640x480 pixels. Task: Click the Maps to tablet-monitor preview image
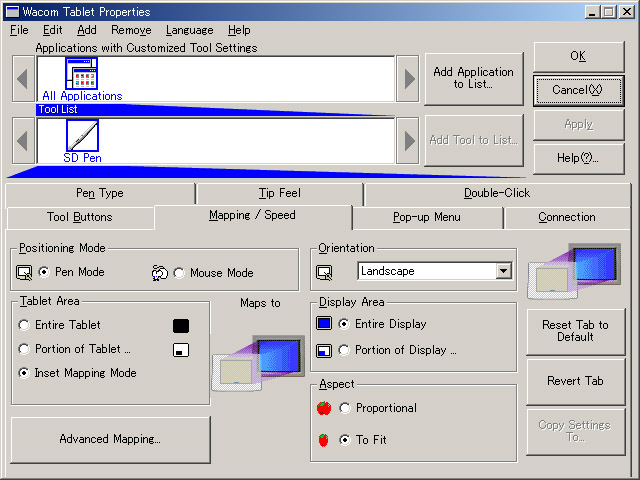coord(258,363)
